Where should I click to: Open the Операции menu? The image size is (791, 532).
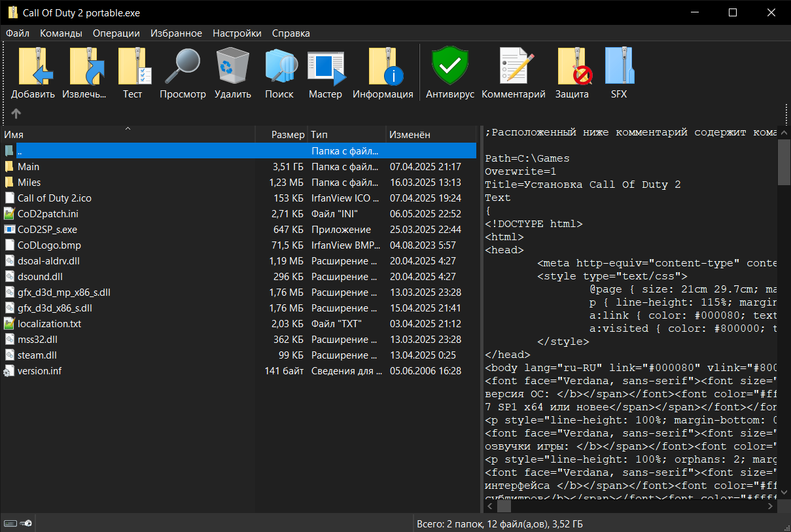coord(116,33)
